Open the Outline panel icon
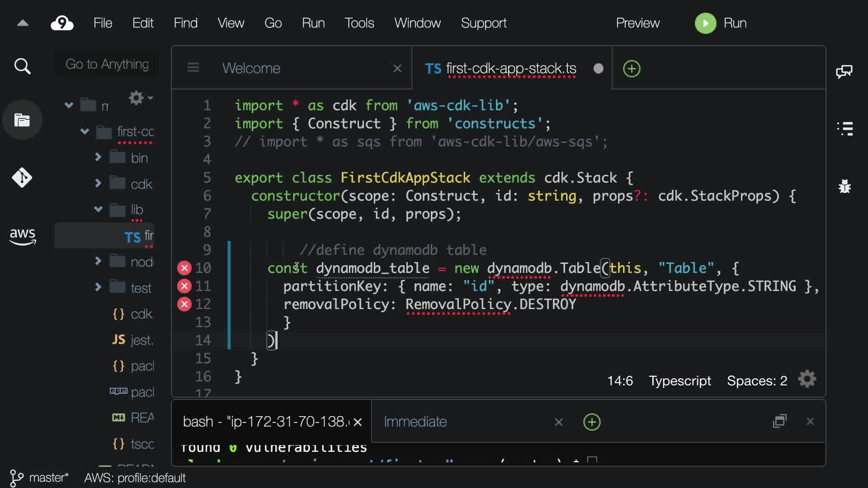868x488 pixels. click(x=844, y=129)
